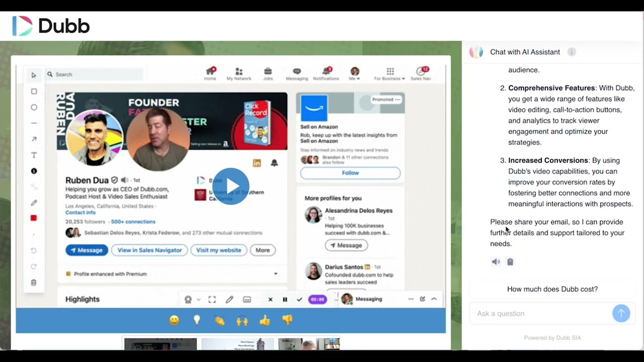Click the blue Message button on Ruben's profile
Viewport: 644px width, 362px height.
click(87, 250)
